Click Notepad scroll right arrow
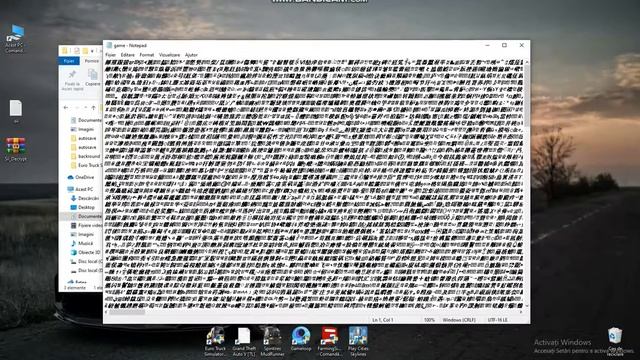This screenshot has width=640, height=360. (521, 312)
